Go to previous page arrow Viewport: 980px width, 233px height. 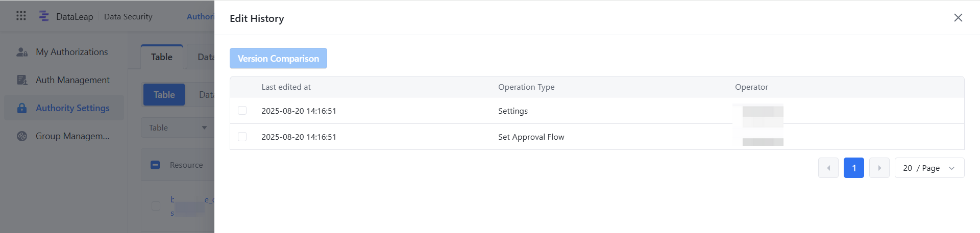[828, 168]
